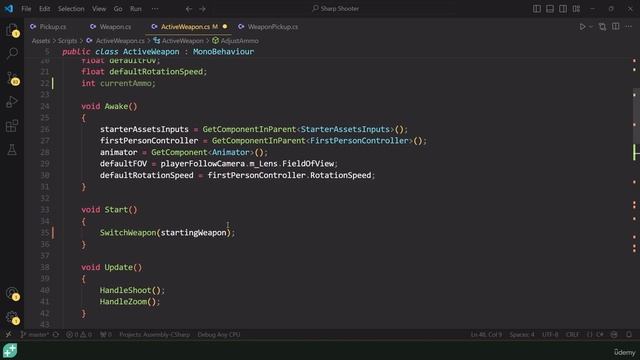Click the Projects: Assembly-CSharp status item
This screenshot has width=640, height=360.
(x=154, y=335)
